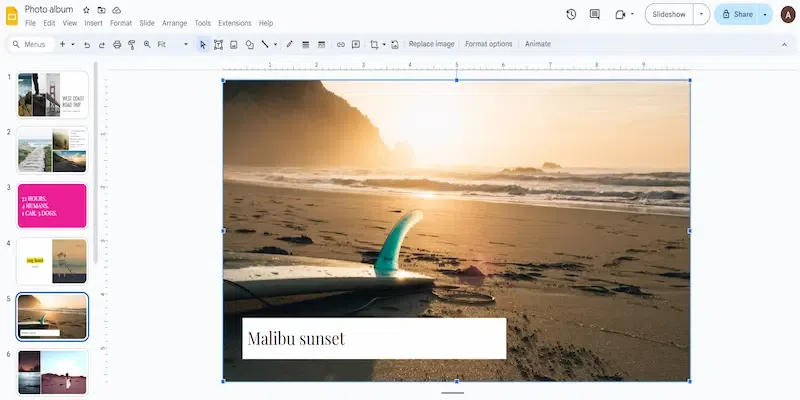Click the Insert image icon
Image resolution: width=800 pixels, height=400 pixels.
pos(233,45)
